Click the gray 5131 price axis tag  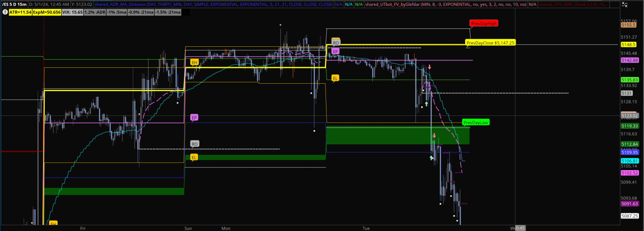coord(627,93)
